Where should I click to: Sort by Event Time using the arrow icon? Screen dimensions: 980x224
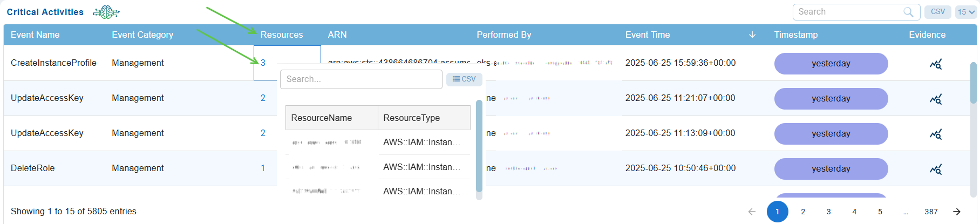(x=752, y=35)
